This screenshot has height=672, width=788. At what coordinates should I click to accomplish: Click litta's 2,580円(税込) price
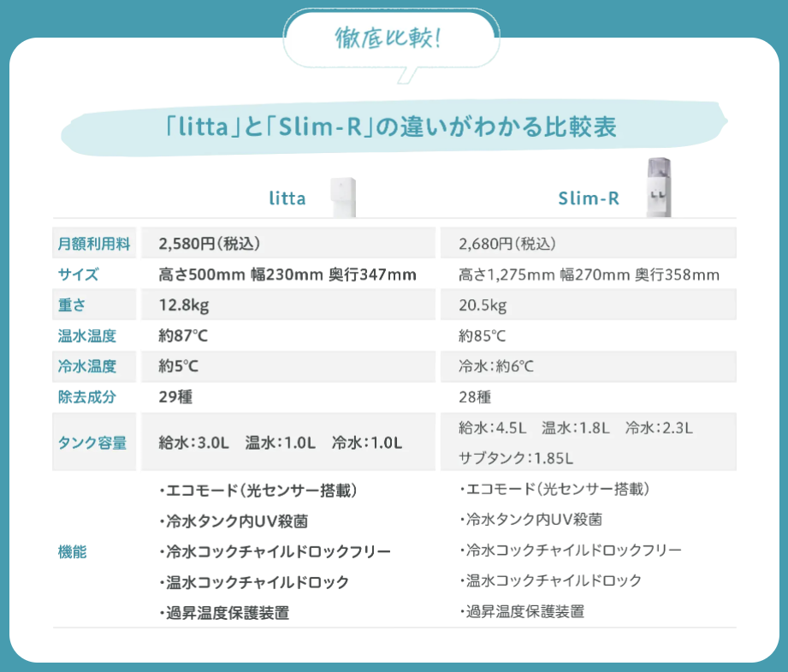tap(209, 244)
